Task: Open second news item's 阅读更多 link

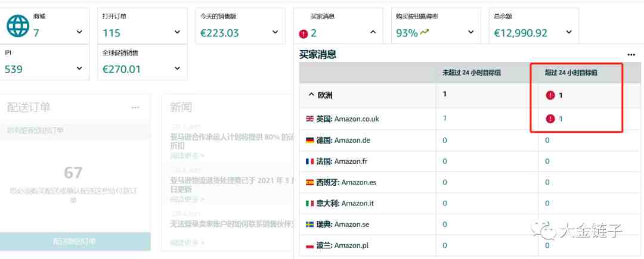Action: point(187,199)
